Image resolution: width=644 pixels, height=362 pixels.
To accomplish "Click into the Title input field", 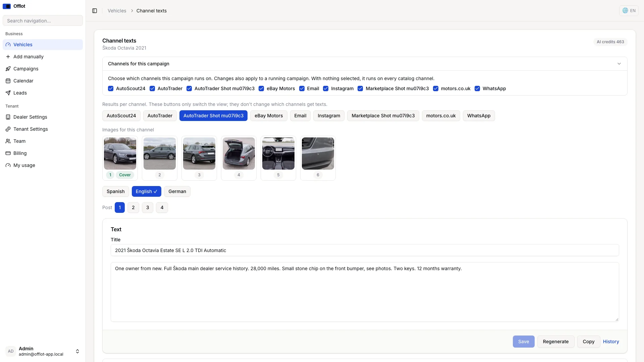I will (x=365, y=250).
